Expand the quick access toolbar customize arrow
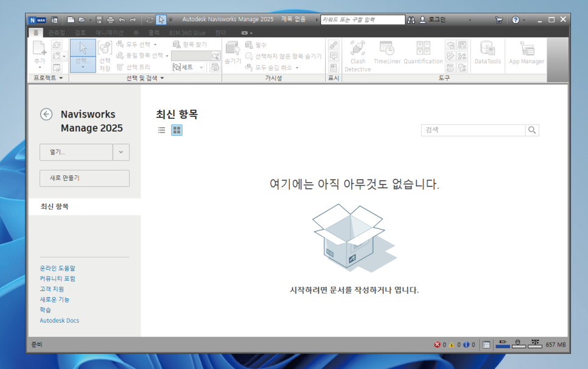Image resolution: width=588 pixels, height=369 pixels. (x=170, y=19)
